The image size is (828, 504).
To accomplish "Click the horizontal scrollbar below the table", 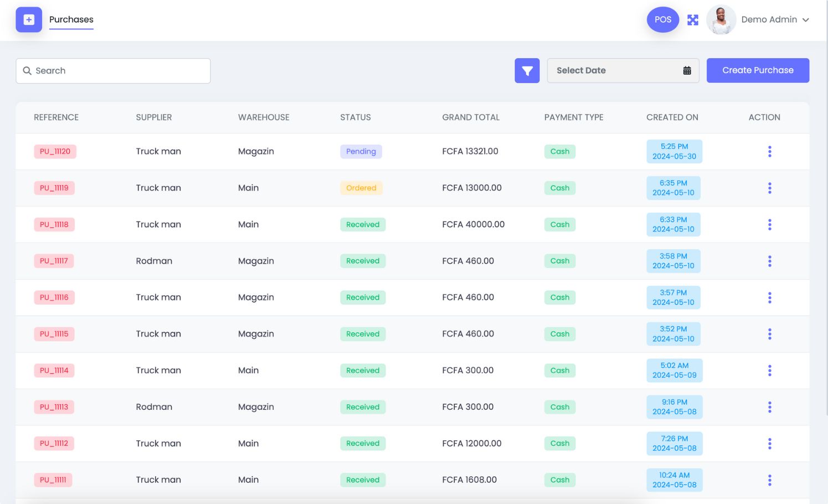I will (413, 500).
